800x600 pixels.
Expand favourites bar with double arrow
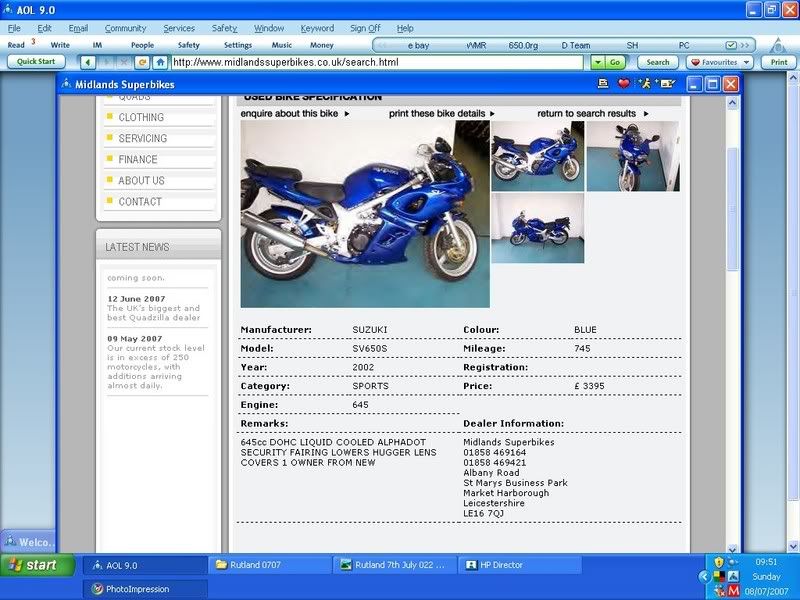[745, 45]
